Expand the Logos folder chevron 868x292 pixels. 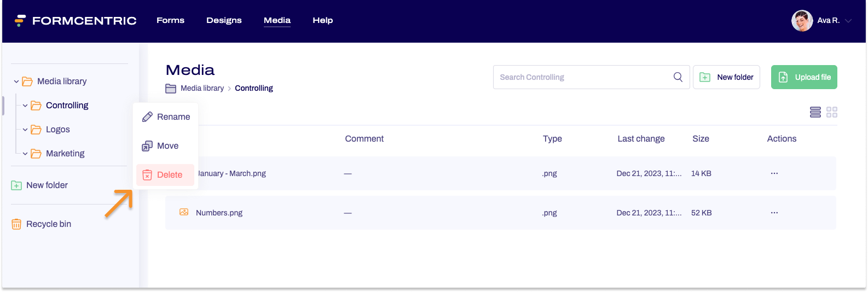[x=25, y=130]
